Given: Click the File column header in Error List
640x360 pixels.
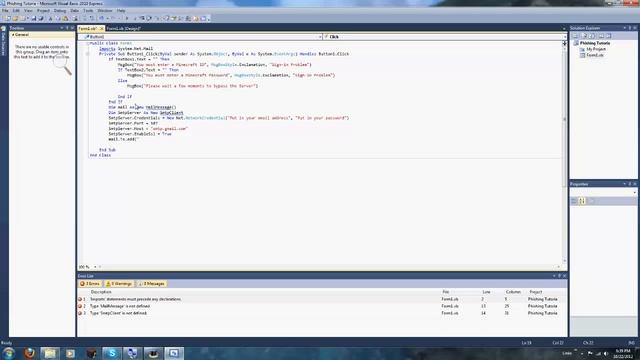Looking at the screenshot, I should (446, 292).
